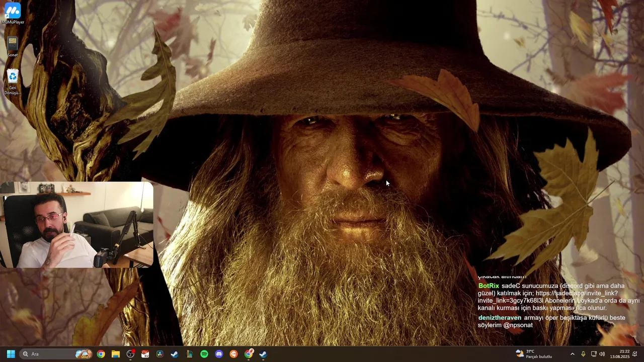Click the @npsonat mention in the chat
This screenshot has height=362, width=644.
point(518,325)
